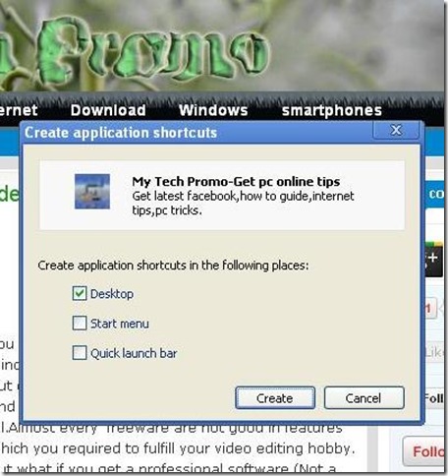Viewport: 448px width, 476px height.
Task: Click the dialog title bar
Action: [196, 133]
